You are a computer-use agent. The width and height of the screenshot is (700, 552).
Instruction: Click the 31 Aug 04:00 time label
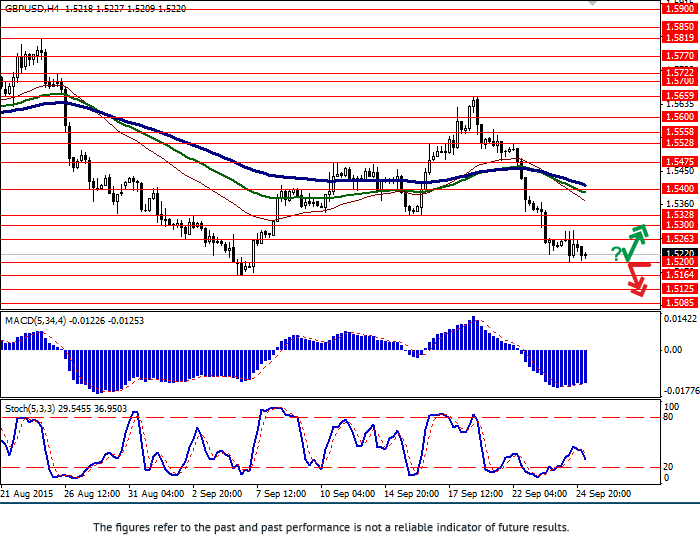[156, 494]
